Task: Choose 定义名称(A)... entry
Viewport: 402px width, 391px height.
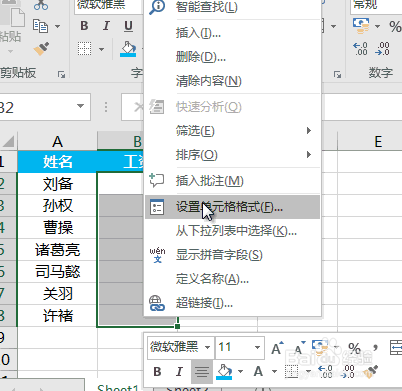Action: (232, 279)
